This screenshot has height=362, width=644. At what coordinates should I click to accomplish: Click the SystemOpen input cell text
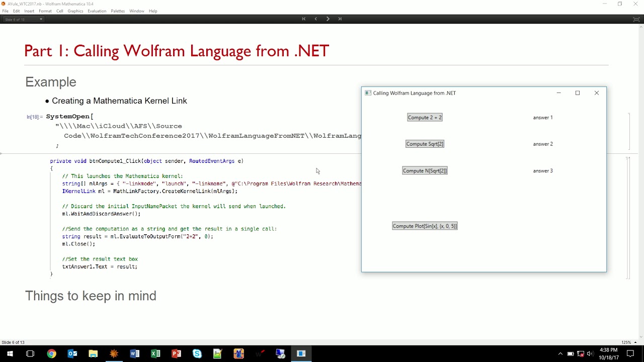(204, 131)
